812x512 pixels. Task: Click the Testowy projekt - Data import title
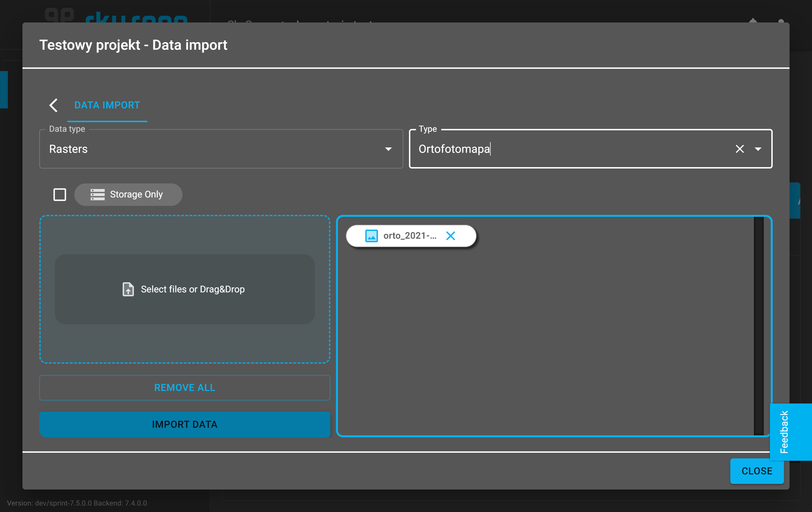pyautogui.click(x=133, y=45)
